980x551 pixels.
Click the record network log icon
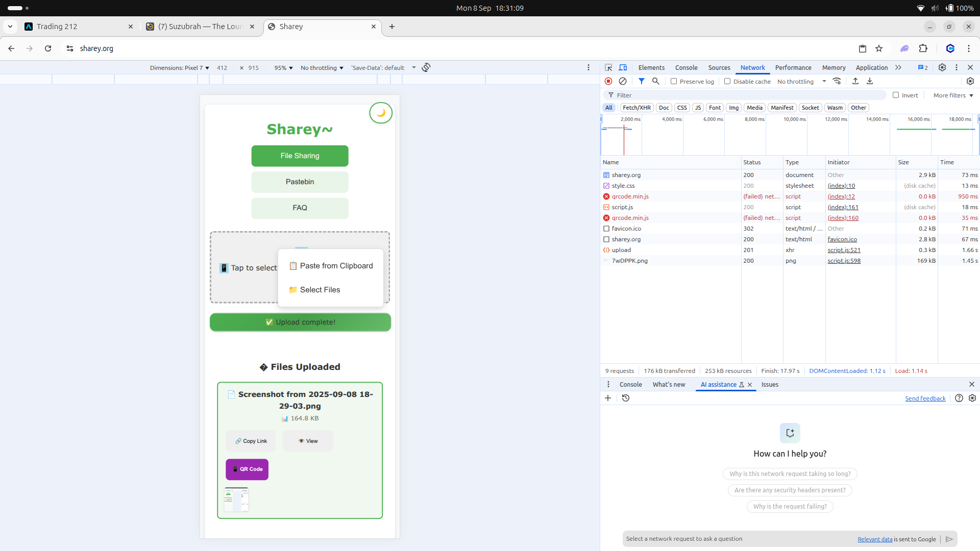[x=608, y=81]
